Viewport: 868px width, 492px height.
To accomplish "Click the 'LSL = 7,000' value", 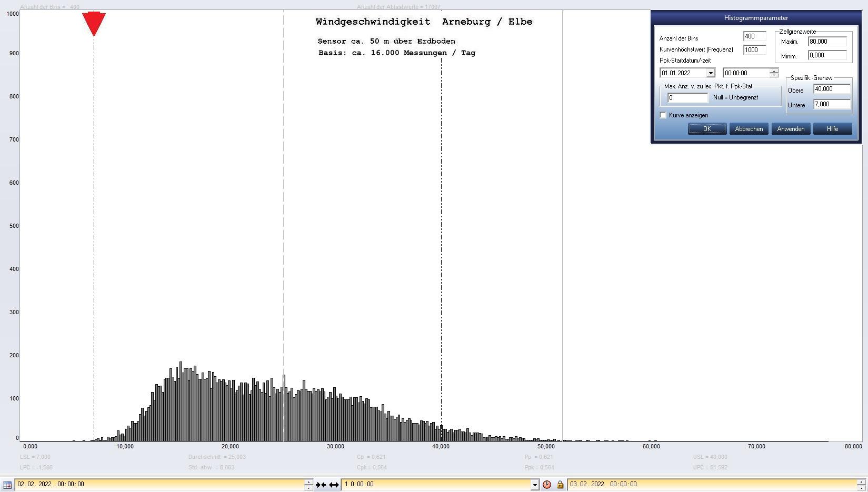I will [x=35, y=457].
